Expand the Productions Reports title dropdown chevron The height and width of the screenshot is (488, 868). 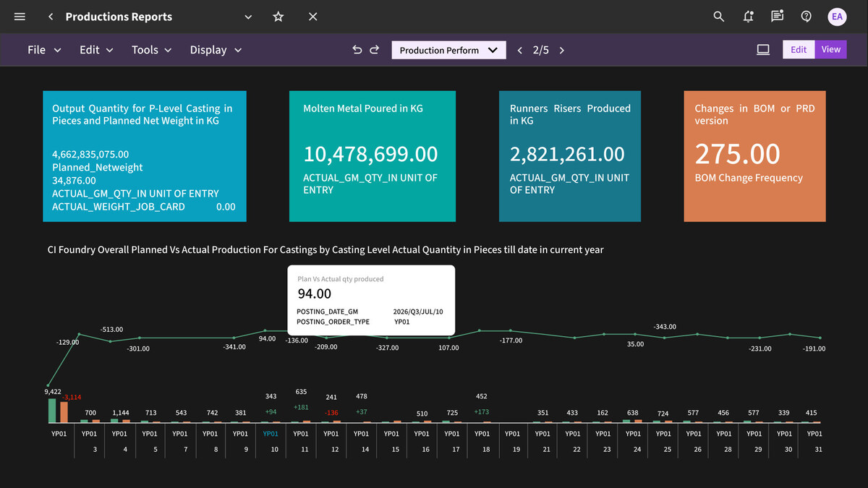[248, 17]
